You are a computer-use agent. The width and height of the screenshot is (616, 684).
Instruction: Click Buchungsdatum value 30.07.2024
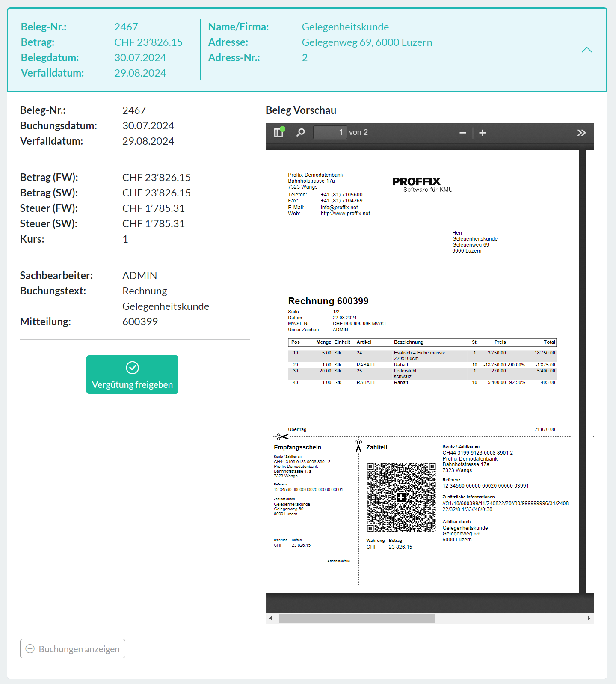(148, 125)
